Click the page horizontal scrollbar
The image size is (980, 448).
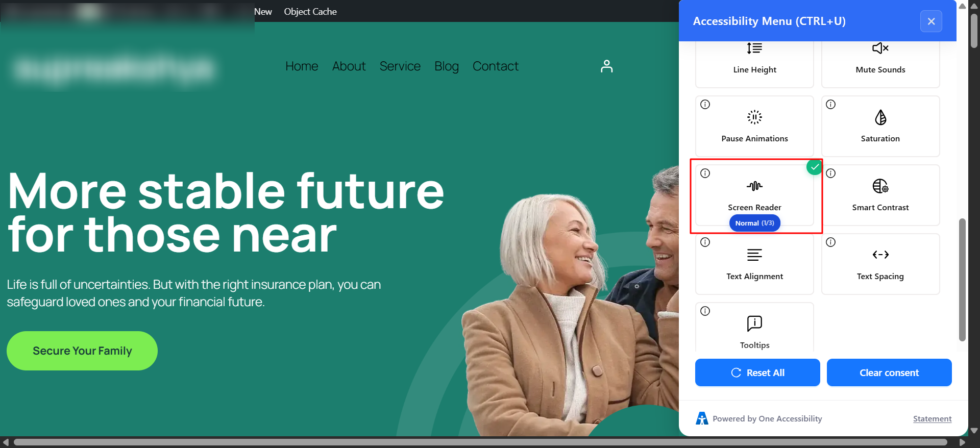click(x=480, y=442)
